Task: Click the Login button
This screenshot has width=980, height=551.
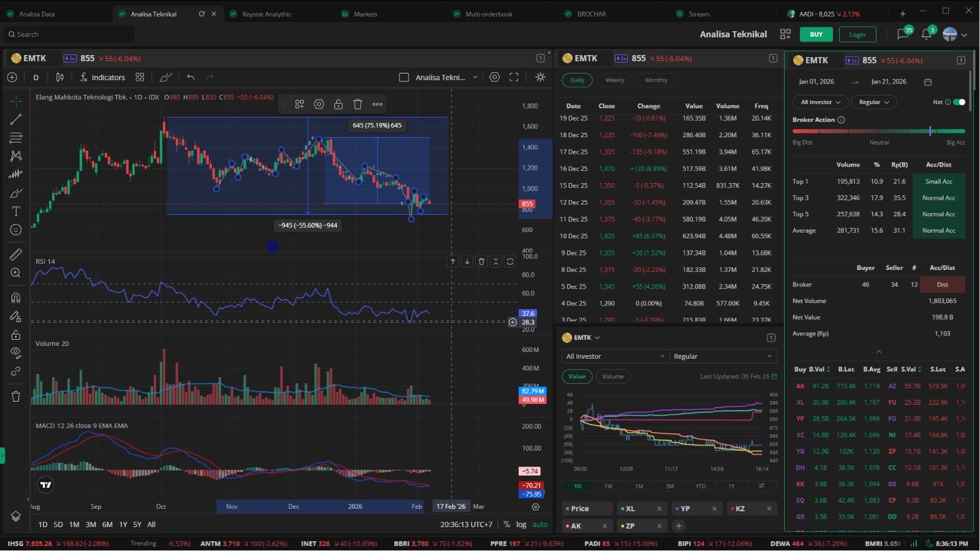Action: 857,34
